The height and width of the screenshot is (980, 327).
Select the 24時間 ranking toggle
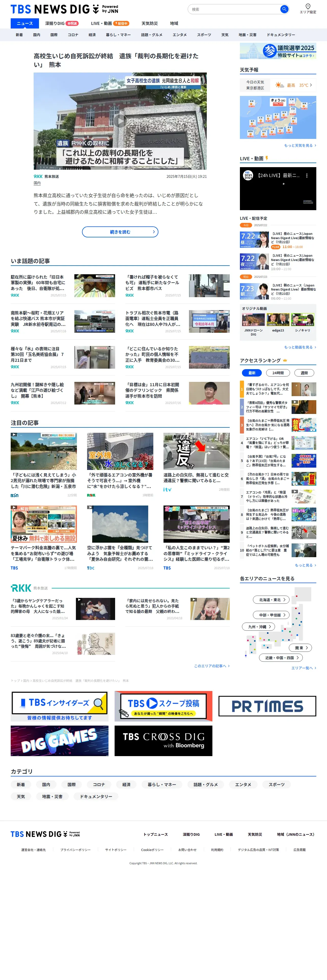[278, 373]
